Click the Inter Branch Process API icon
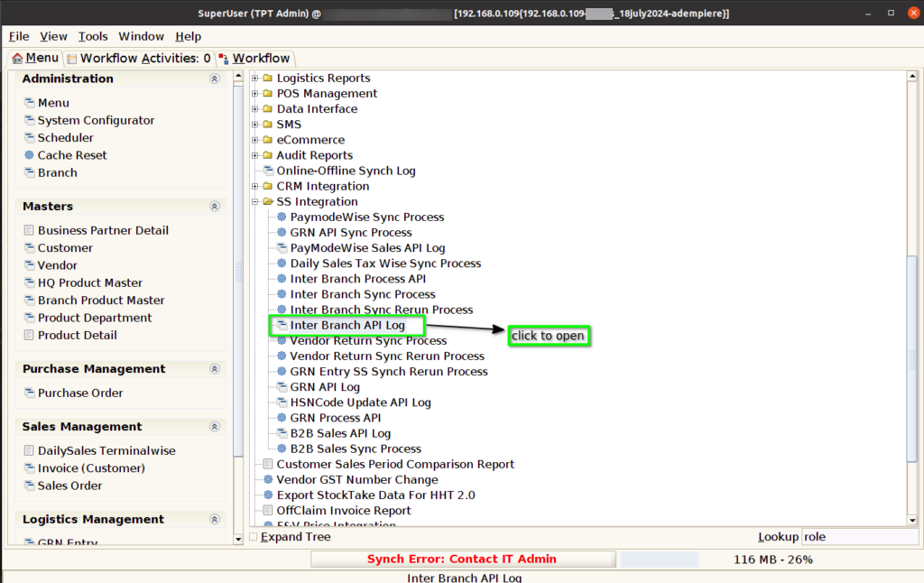Image resolution: width=924 pixels, height=583 pixels. pos(282,279)
